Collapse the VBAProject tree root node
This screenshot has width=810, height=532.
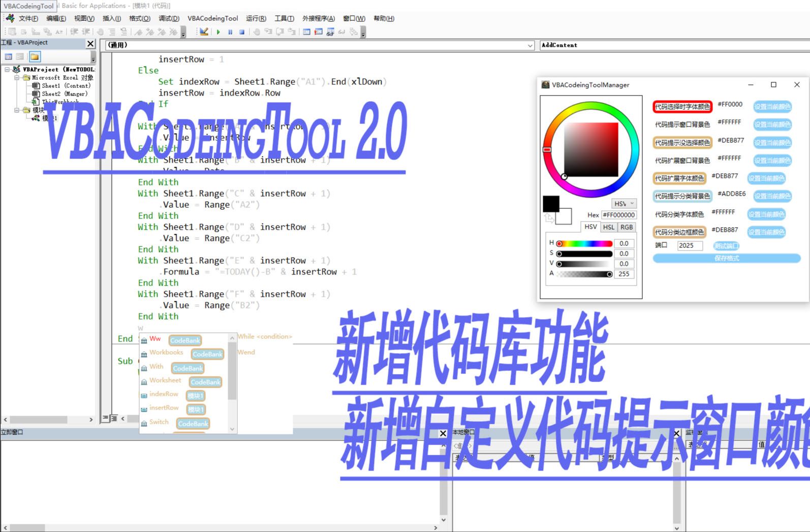point(7,70)
